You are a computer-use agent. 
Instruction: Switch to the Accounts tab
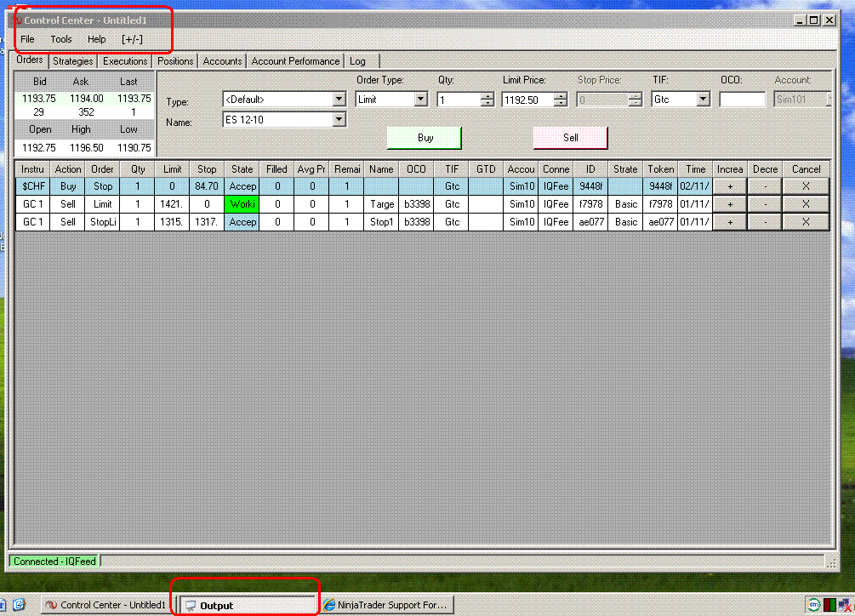click(222, 61)
